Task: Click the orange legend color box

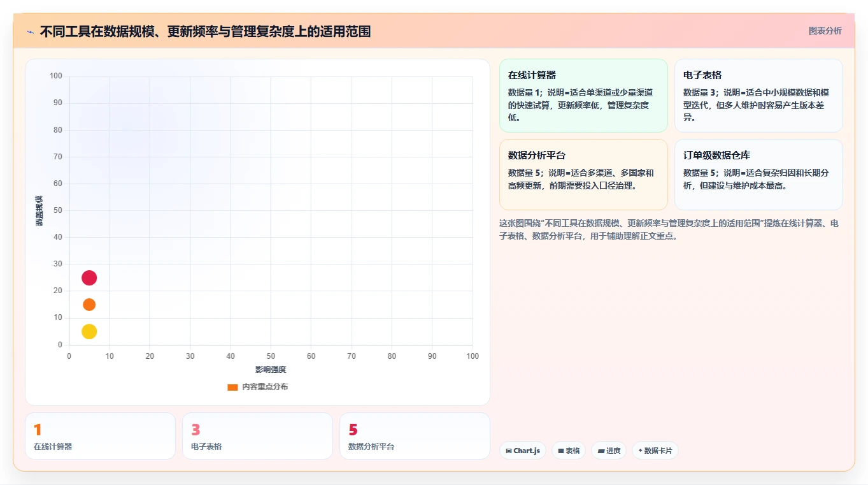Action: tap(232, 387)
